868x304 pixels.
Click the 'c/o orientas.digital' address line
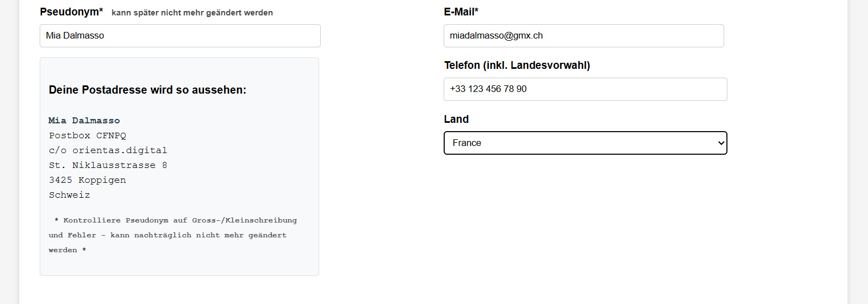[107, 150]
